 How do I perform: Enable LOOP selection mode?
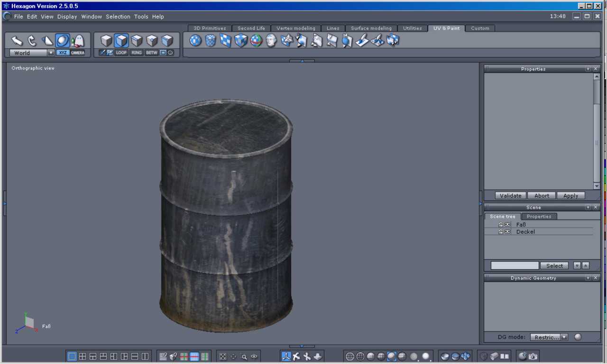121,53
